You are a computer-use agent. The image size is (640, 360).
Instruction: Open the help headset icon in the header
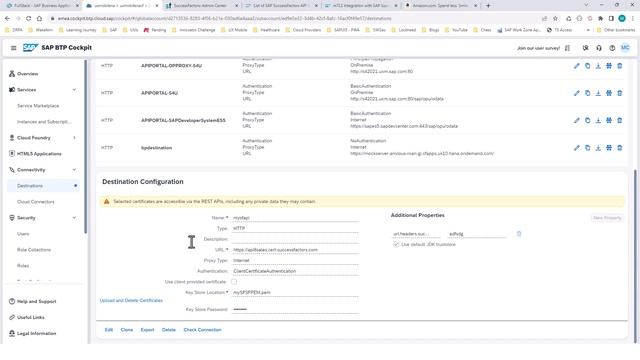click(x=599, y=48)
